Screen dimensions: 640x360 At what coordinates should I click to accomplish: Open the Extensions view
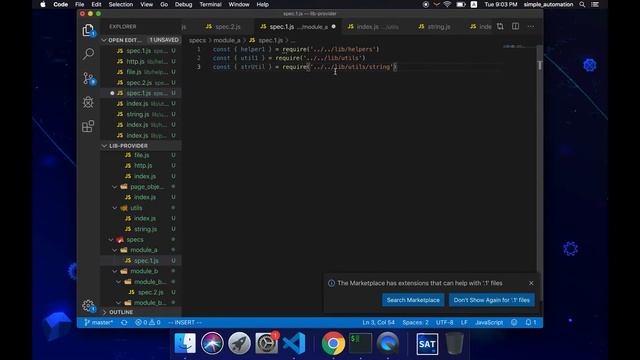[x=88, y=126]
